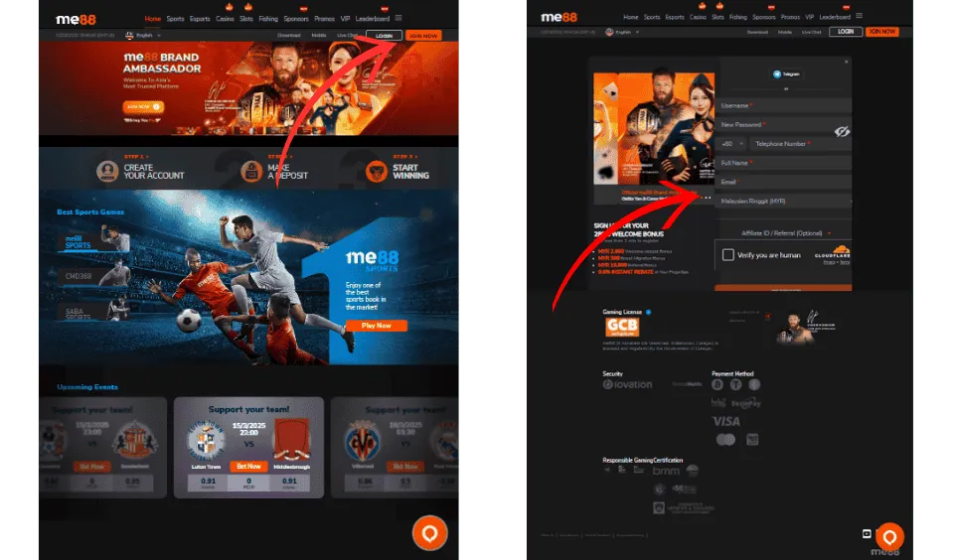Click Download link in left screenshot
This screenshot has height=560, width=953.
(x=289, y=35)
